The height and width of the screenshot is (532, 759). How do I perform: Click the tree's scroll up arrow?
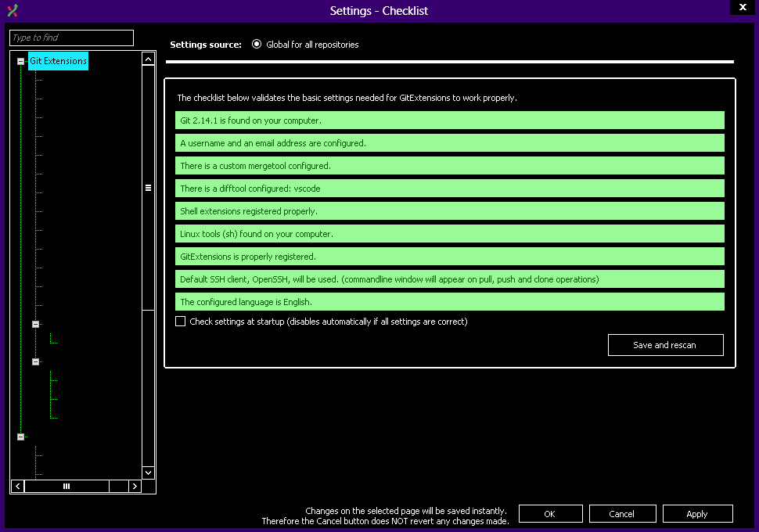point(148,59)
